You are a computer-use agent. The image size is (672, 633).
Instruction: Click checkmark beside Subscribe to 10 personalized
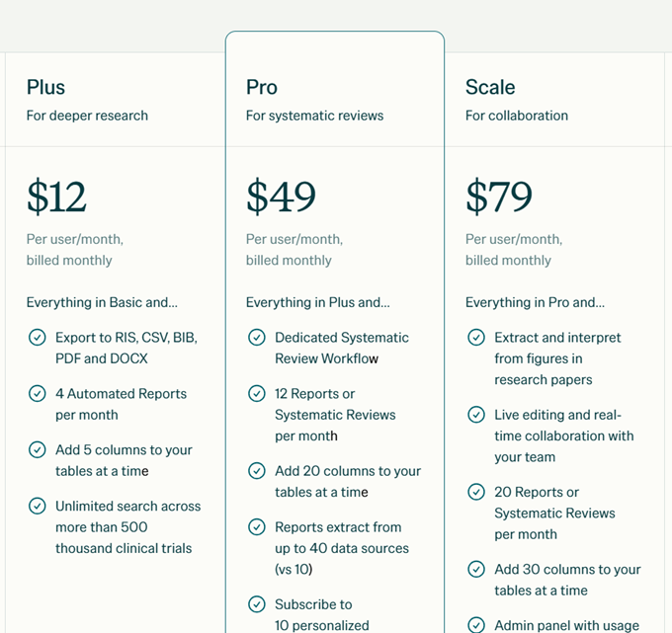click(x=256, y=604)
